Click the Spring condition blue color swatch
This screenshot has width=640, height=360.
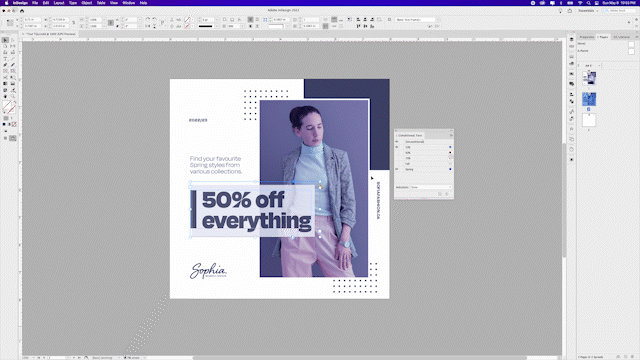click(450, 169)
